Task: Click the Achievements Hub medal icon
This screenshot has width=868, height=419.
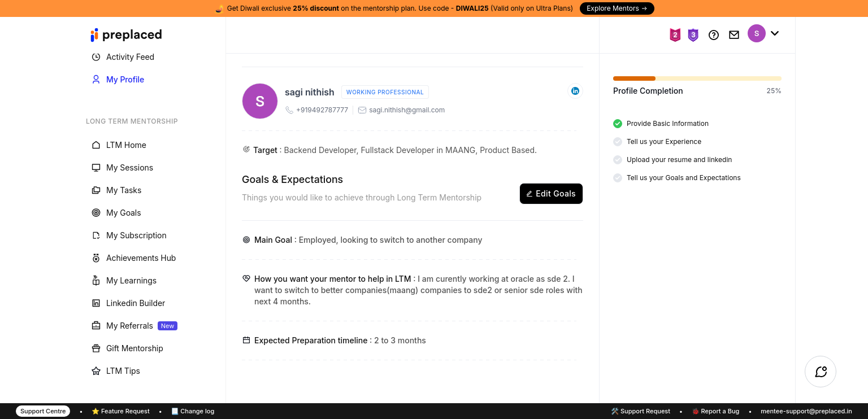Action: (x=96, y=258)
